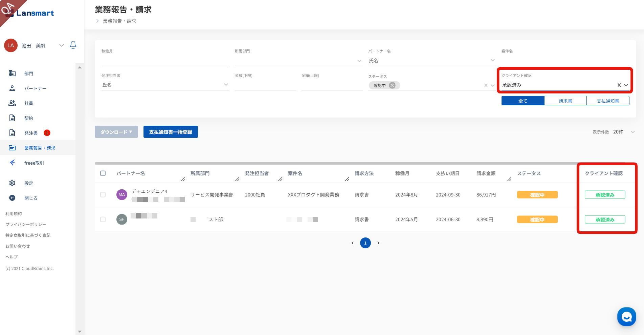Open the お問い合わせ link
Screen dimensions: 644x335
click(x=18, y=246)
